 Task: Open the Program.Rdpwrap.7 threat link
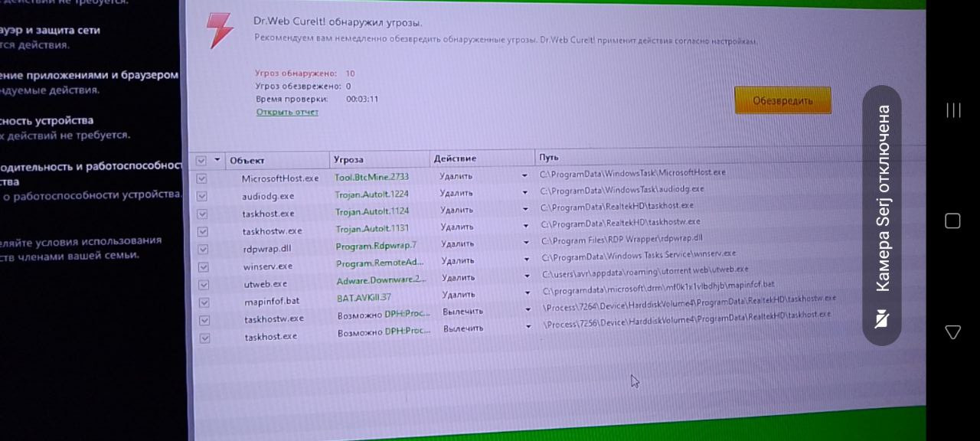pos(376,246)
